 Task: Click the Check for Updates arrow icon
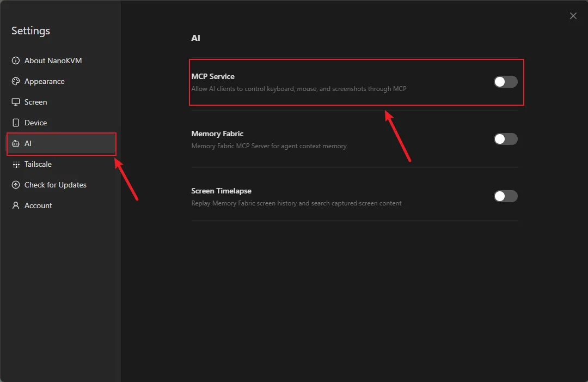click(x=16, y=185)
